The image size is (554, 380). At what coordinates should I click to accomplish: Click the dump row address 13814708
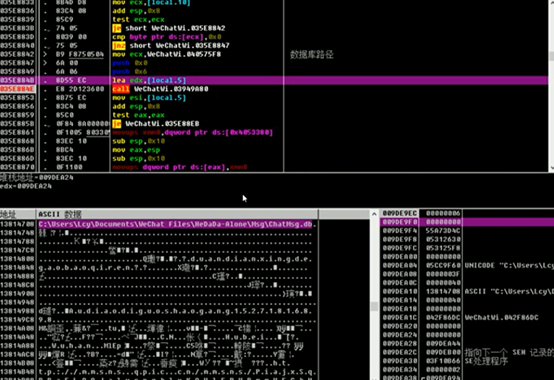(17, 224)
